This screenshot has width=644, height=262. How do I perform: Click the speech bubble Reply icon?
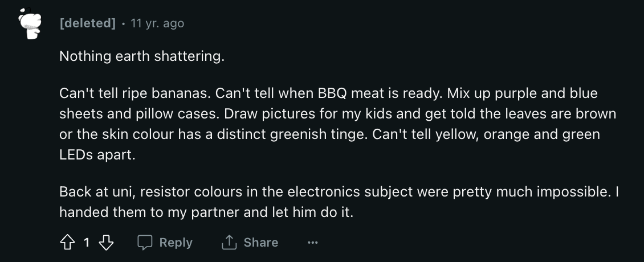145,243
